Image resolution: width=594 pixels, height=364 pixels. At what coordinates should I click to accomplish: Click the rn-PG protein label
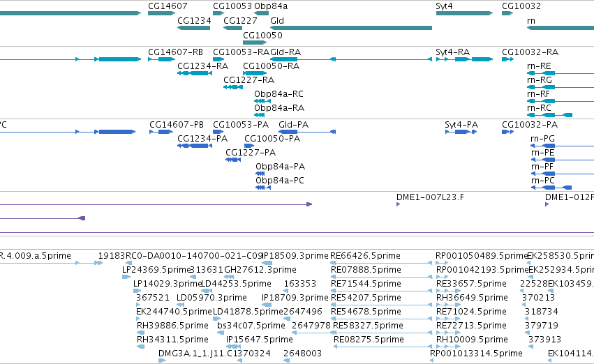(543, 139)
